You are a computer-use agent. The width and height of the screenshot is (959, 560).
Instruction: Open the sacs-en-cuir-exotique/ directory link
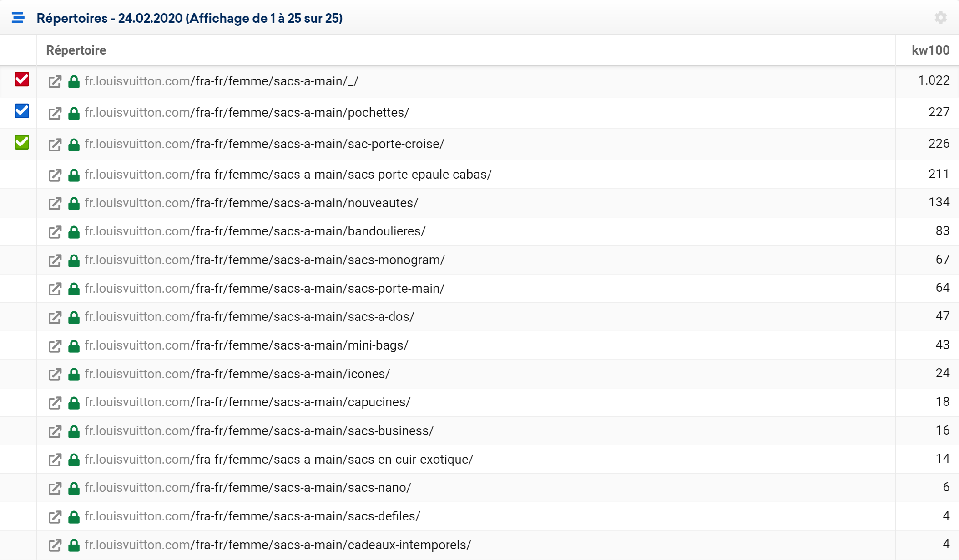coord(279,460)
